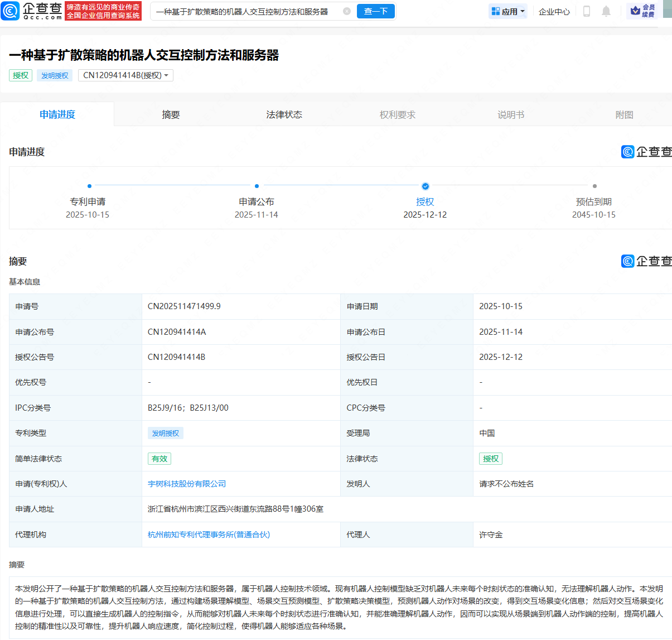672x640 pixels.
Task: Click the checked 授权 progress marker
Action: 426,186
